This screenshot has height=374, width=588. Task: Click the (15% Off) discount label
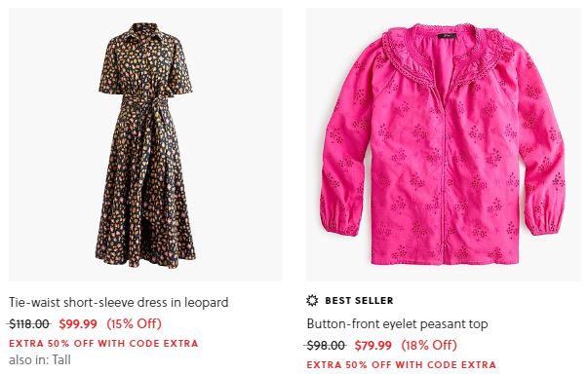coord(134,323)
